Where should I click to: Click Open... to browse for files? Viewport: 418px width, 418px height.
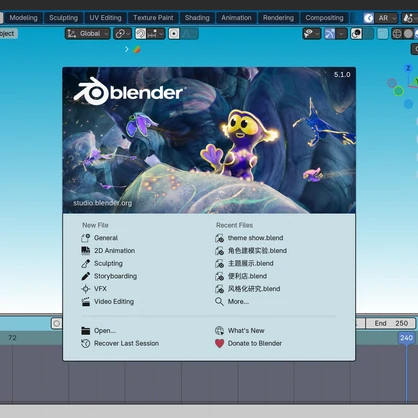coord(98,331)
